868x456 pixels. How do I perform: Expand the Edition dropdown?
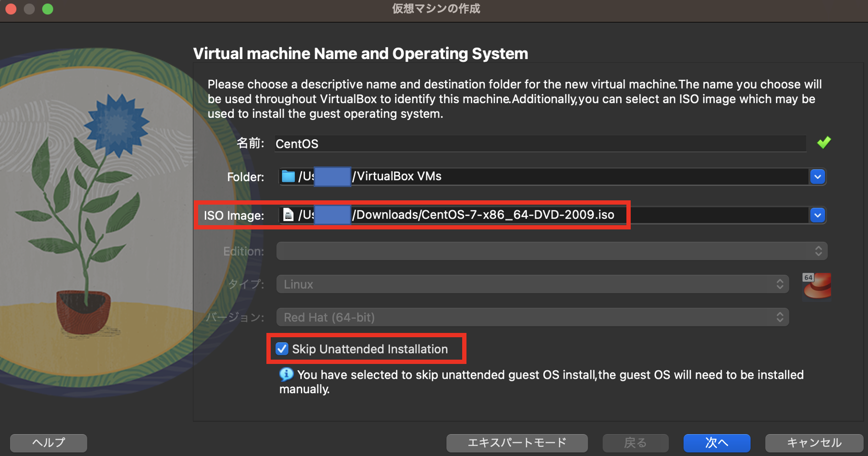tap(552, 251)
